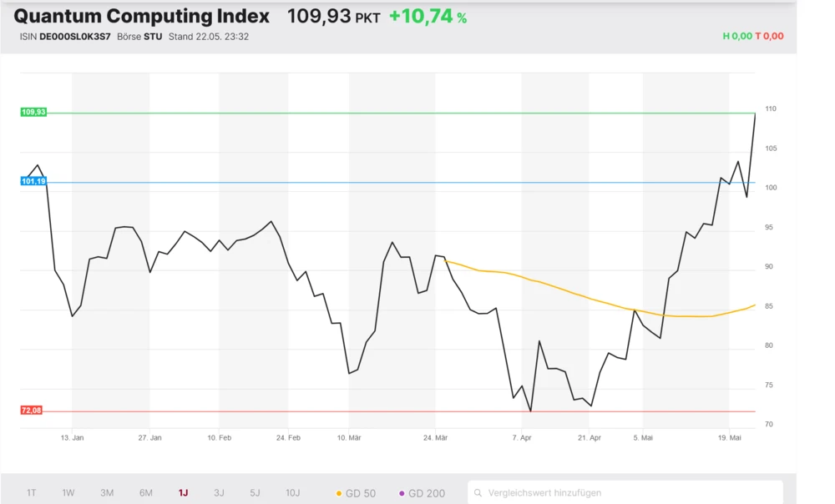Show the 10J chart period
This screenshot has height=504, width=835.
pos(293,493)
